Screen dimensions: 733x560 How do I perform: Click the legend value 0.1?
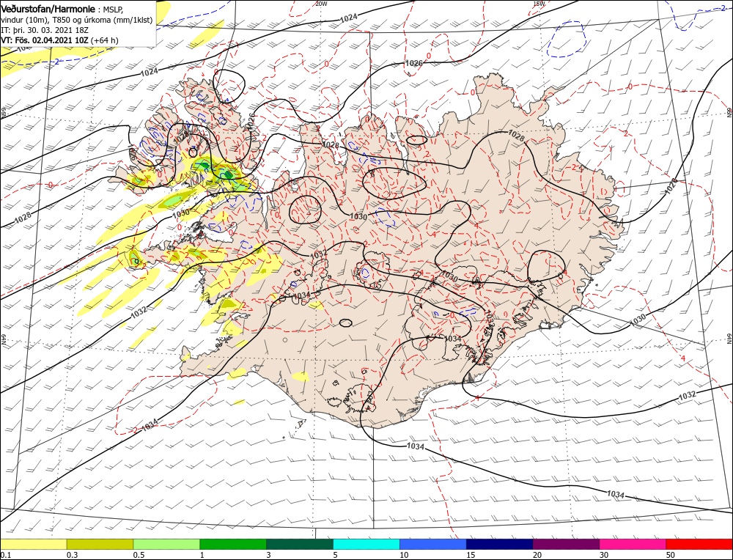[4, 555]
